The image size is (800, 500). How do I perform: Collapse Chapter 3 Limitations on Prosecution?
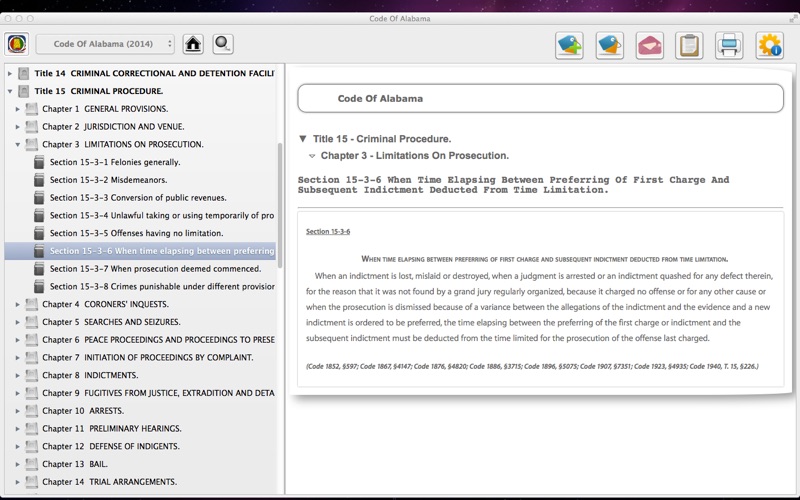17,144
